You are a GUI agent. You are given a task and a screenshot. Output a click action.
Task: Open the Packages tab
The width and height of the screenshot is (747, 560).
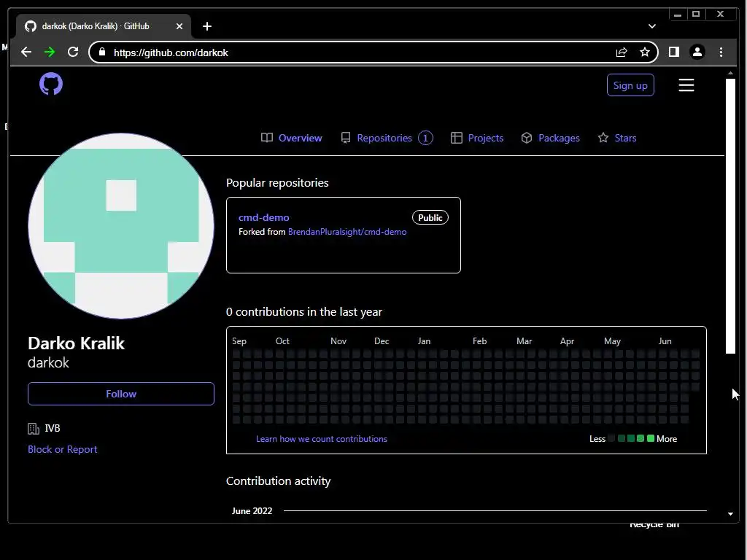(550, 138)
